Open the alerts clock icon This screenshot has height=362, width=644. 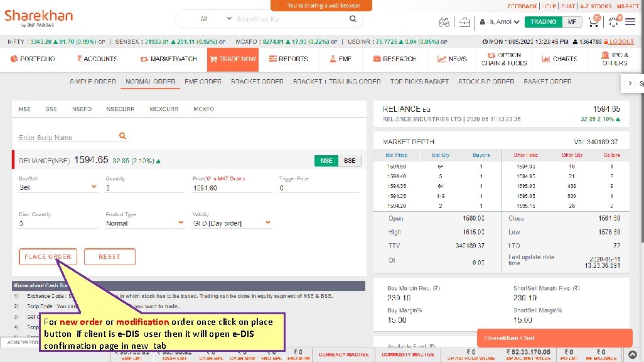tap(614, 21)
